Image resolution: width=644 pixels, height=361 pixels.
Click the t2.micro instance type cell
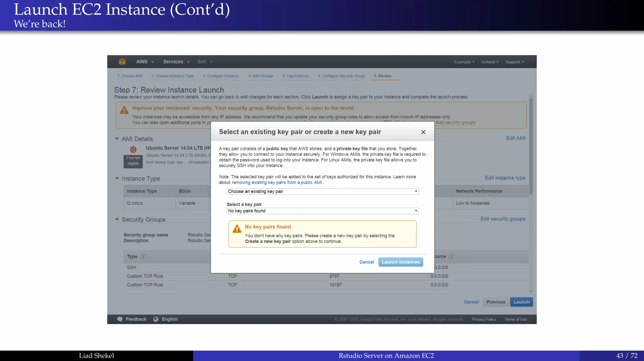click(x=150, y=203)
